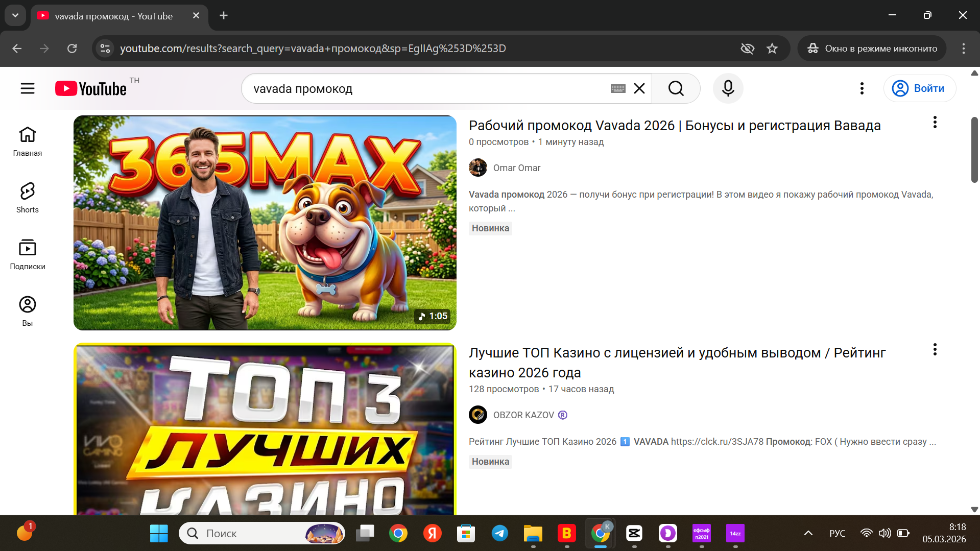Open the video titled Рабочий промокод Vavada 2026
The image size is (980, 551).
[675, 126]
